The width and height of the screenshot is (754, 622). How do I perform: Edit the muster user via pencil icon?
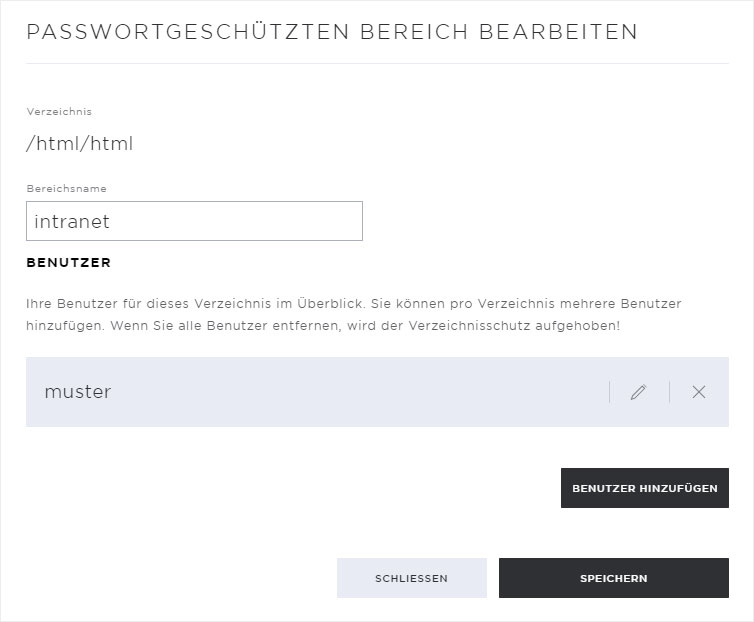[x=639, y=392]
